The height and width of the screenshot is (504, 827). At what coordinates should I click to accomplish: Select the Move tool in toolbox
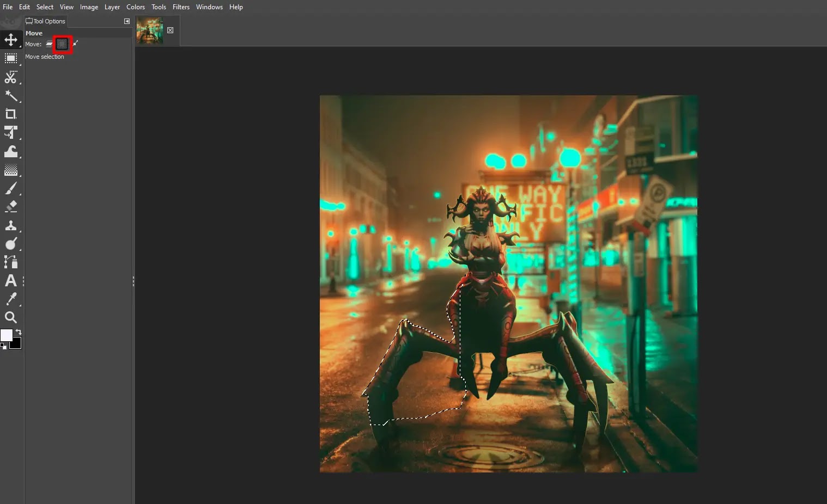click(x=11, y=40)
